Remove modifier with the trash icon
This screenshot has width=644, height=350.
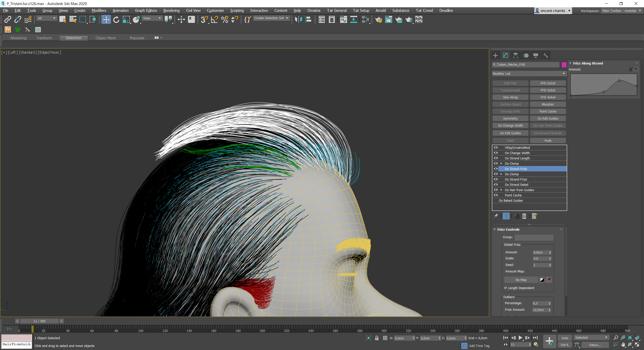pos(524,216)
